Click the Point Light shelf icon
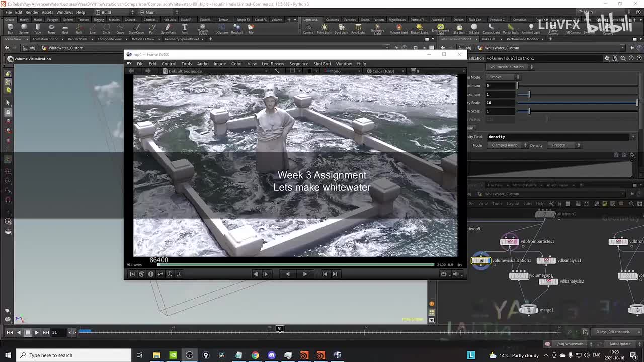The width and height of the screenshot is (644, 362). (324, 28)
